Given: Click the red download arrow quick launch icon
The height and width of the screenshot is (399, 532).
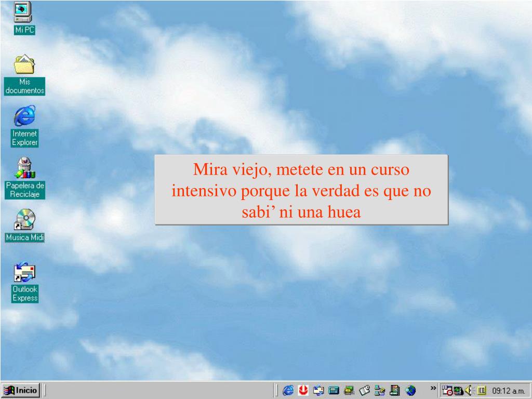Looking at the screenshot, I should (303, 391).
